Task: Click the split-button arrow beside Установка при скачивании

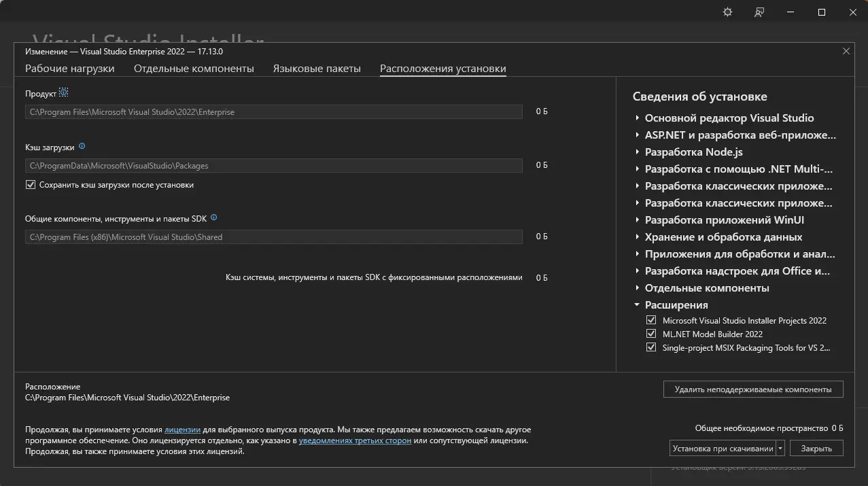Action: pos(781,449)
